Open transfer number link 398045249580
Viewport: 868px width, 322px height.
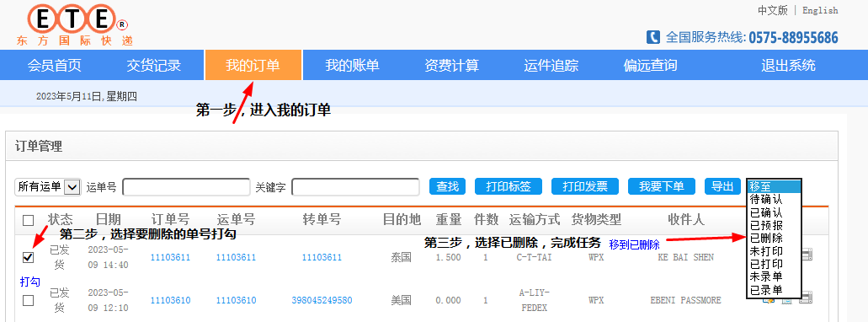click(x=322, y=300)
